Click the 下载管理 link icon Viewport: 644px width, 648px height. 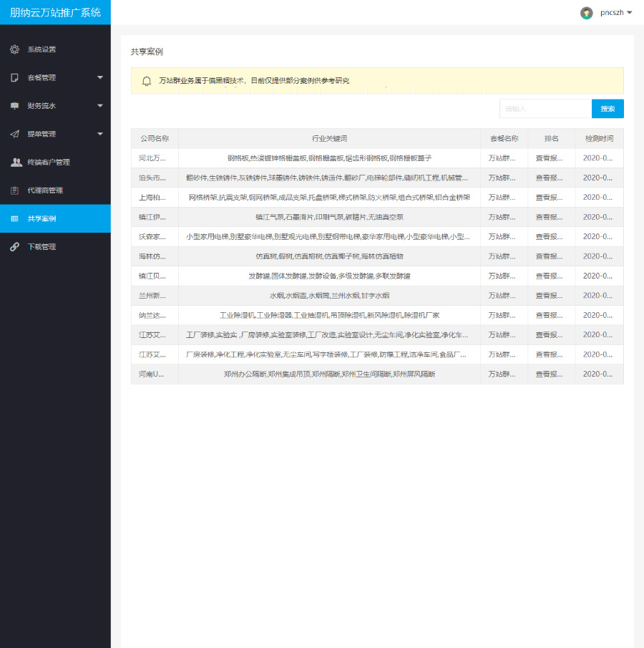pos(14,246)
